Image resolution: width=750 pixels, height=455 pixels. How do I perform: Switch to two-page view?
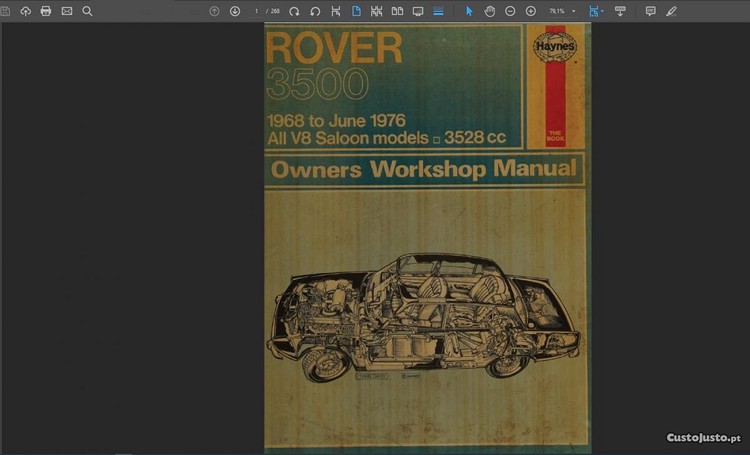397,11
